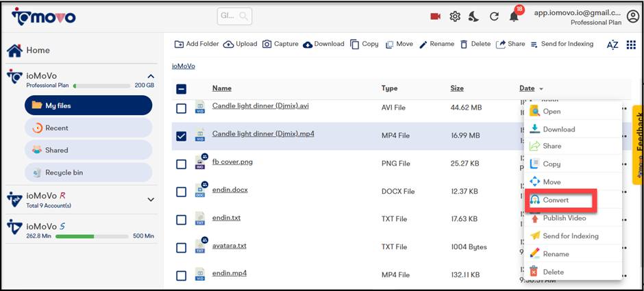This screenshot has width=644, height=291.
Task: Choose Delete from the context menu
Action: [573, 272]
